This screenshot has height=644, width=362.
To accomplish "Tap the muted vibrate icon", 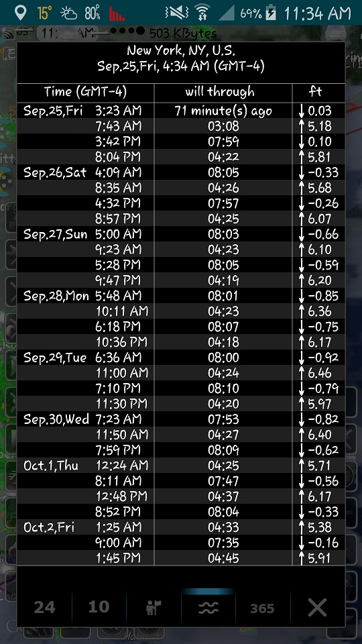I will pos(176,13).
